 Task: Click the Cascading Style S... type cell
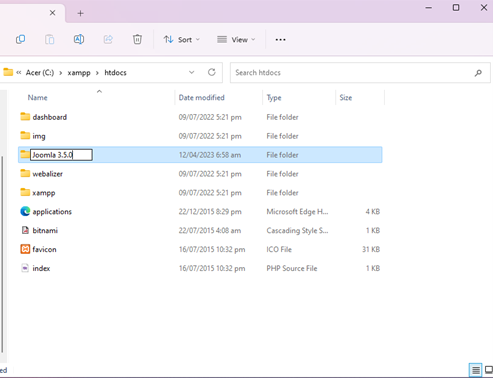click(297, 231)
